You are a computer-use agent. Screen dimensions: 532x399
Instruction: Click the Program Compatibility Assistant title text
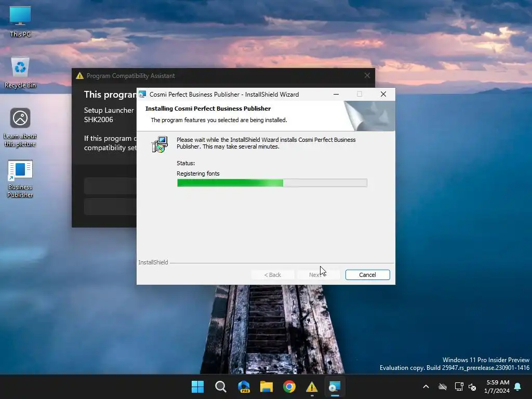coord(130,76)
